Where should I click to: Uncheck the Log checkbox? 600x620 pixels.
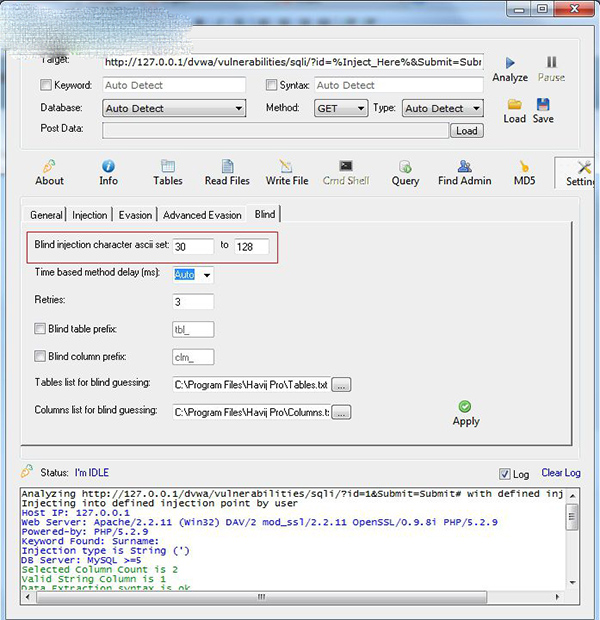(504, 473)
